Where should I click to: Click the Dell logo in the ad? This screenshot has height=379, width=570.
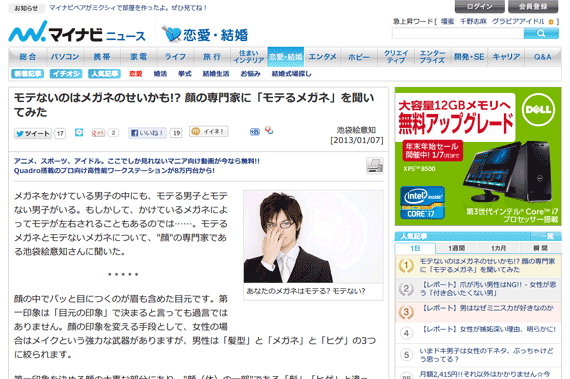point(538,109)
